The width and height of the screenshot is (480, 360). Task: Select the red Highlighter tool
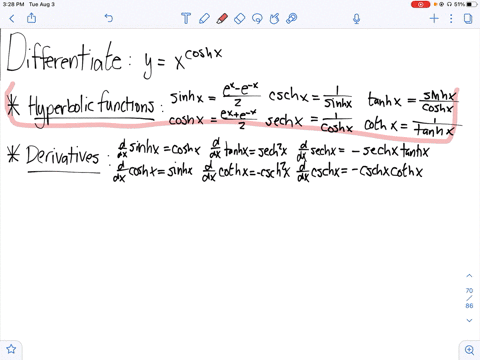(x=222, y=18)
